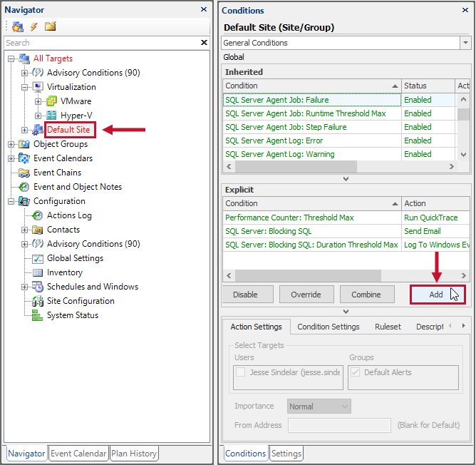Click the Default Site gear icon

38,130
